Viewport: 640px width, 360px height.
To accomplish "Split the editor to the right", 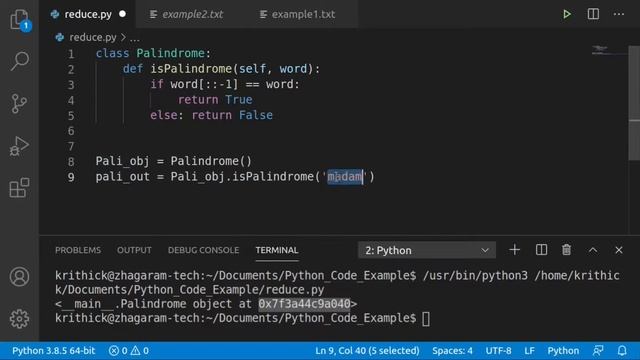I will 593,14.
